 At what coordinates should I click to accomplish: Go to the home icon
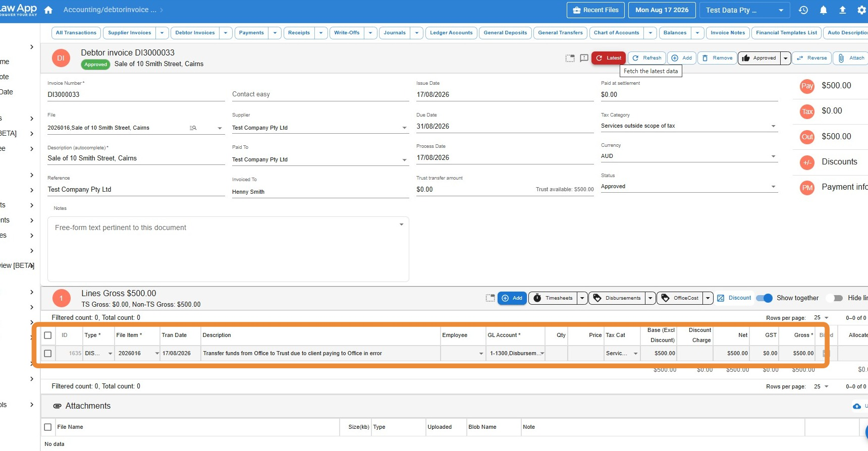click(48, 10)
